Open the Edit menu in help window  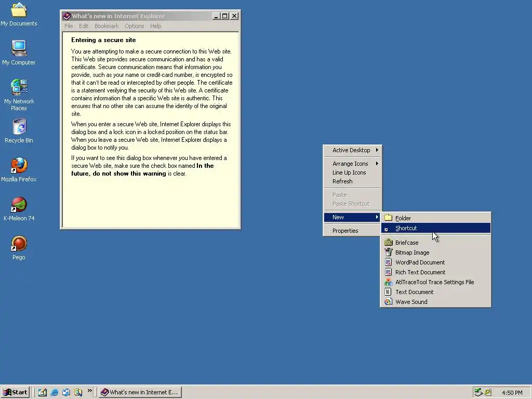tap(84, 26)
